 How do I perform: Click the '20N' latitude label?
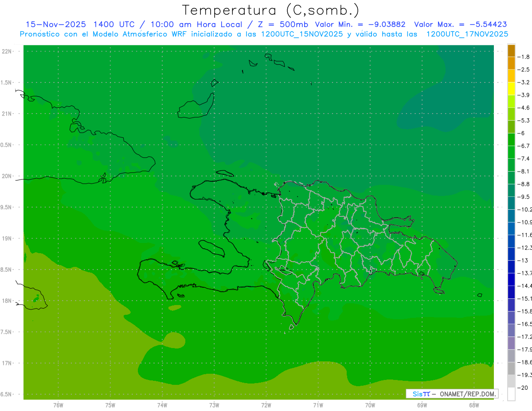(6, 176)
